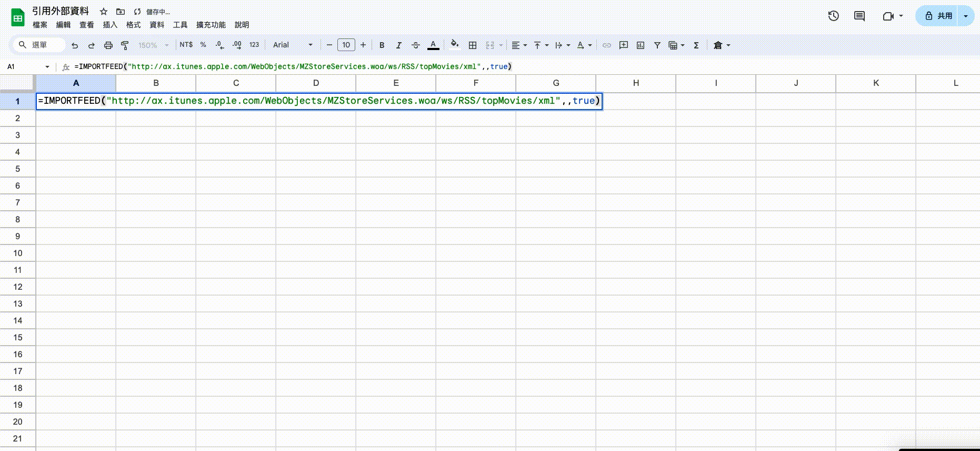Expand the filter views dropdown arrow

click(683, 45)
